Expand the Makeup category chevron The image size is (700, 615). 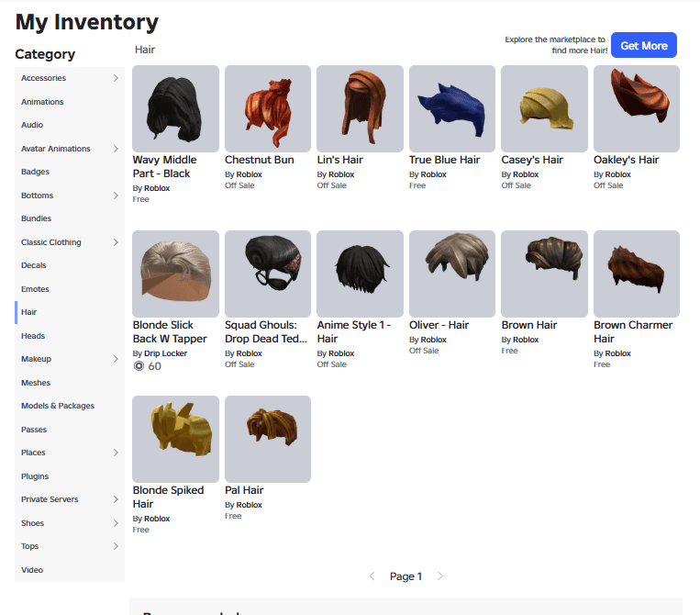click(116, 359)
